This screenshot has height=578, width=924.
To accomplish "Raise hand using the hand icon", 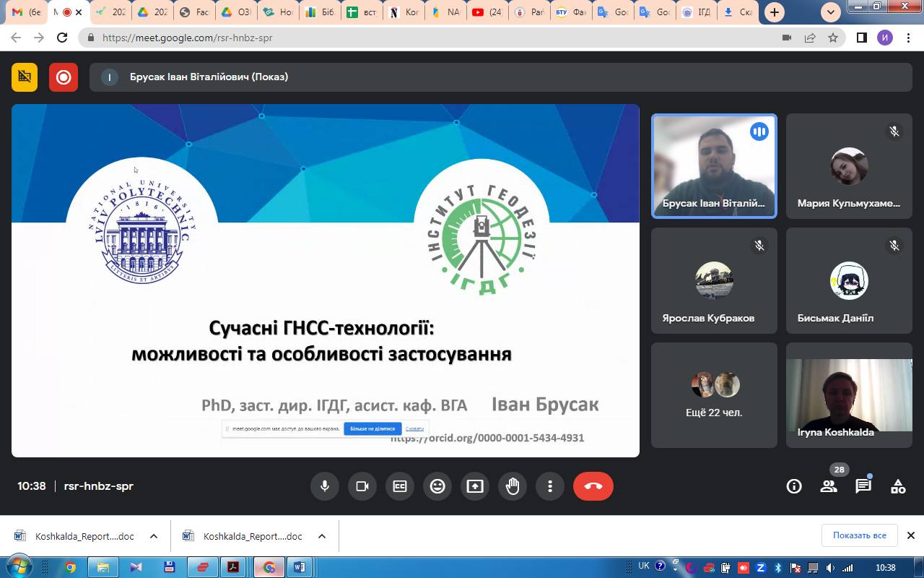I will pyautogui.click(x=513, y=486).
